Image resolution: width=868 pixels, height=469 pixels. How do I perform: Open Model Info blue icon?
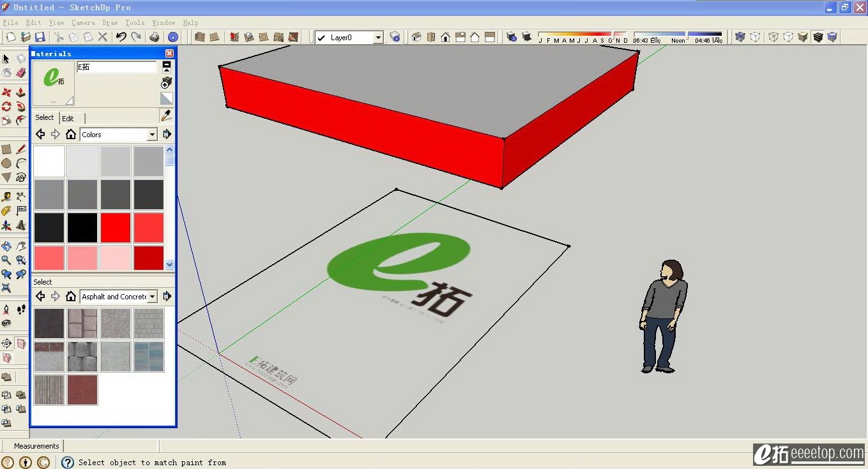click(172, 37)
